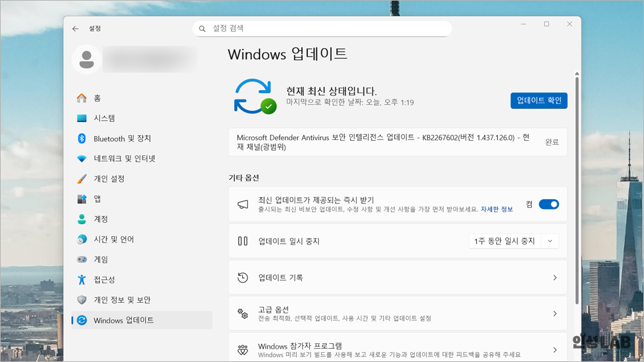Open 시스템 settings page

pos(142,119)
